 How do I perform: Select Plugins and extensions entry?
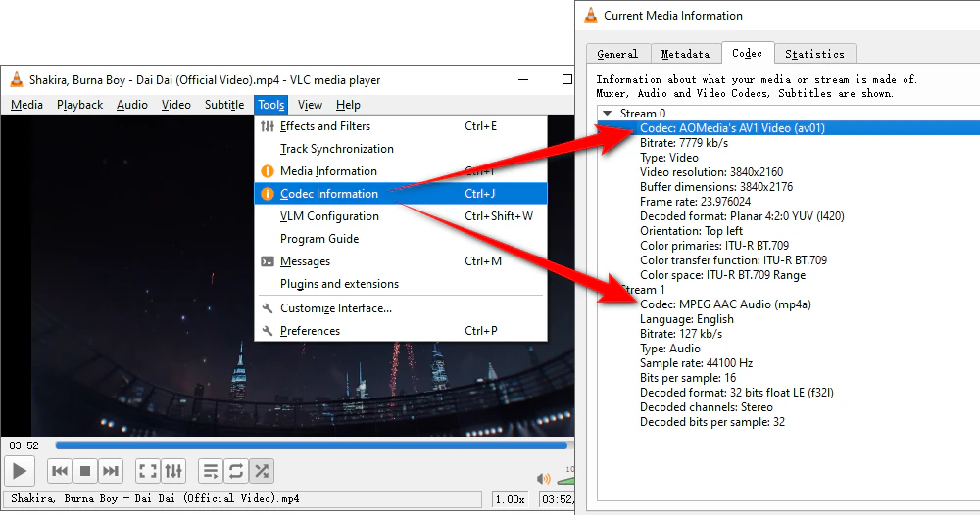coord(401,283)
